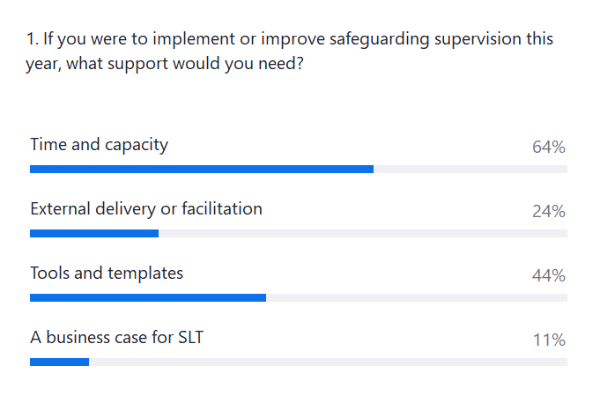Click the grey remainder of Time and capacity bar
600x410 pixels.
coord(470,169)
